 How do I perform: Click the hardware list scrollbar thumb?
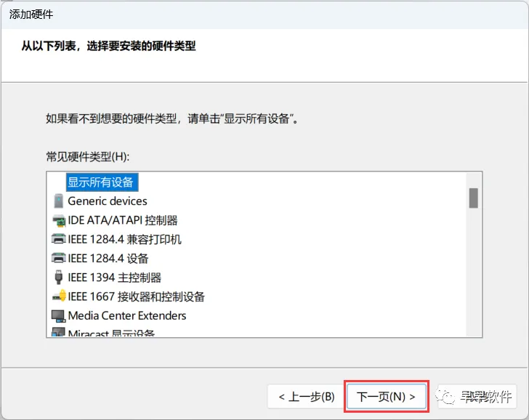click(x=473, y=198)
